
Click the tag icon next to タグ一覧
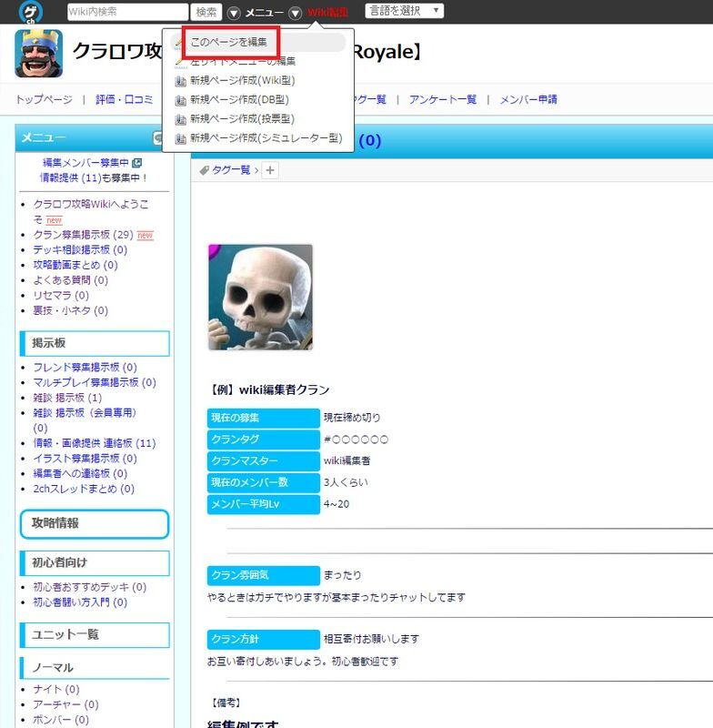pos(204,170)
